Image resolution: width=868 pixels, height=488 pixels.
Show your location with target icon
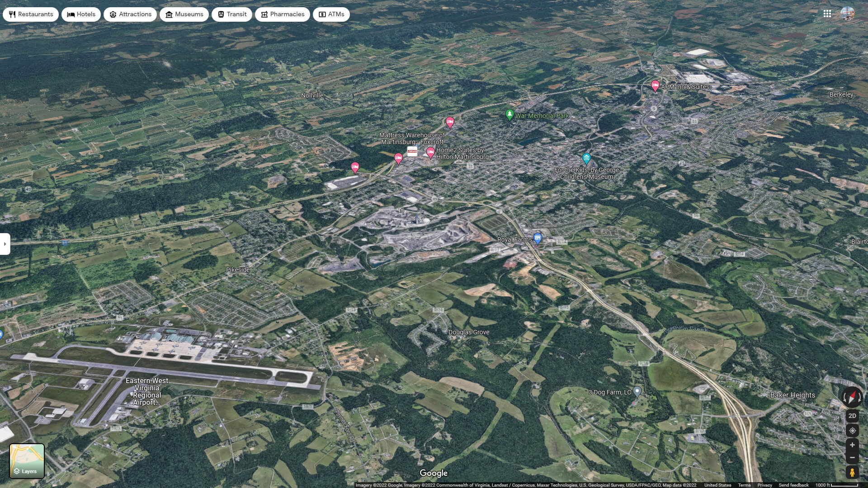coord(852,431)
